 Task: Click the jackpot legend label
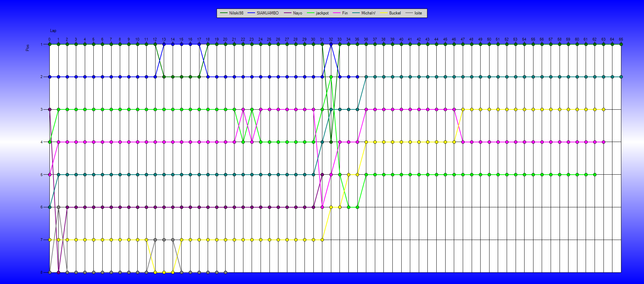(x=322, y=13)
